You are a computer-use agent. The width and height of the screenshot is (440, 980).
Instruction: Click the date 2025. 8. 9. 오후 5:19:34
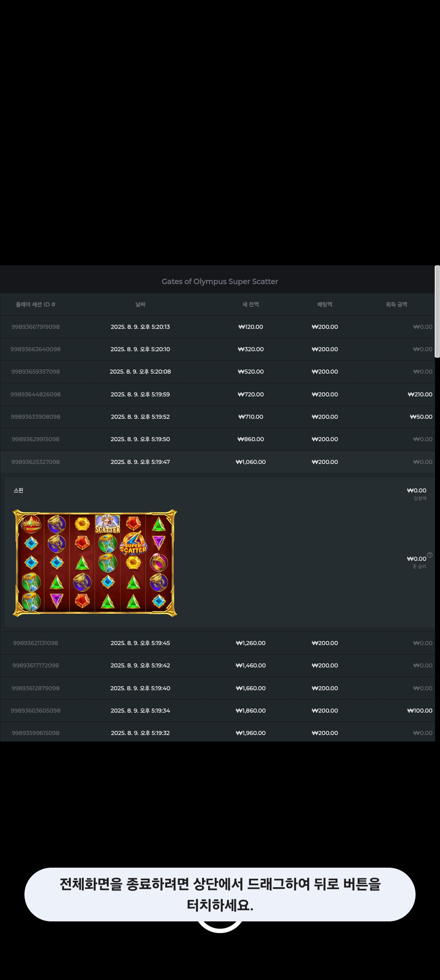pos(140,711)
